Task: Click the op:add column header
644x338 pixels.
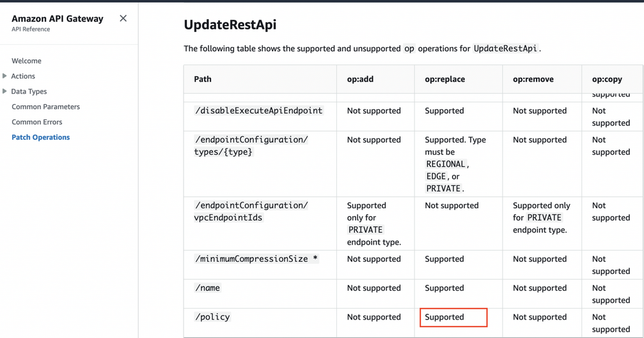Action: pos(360,79)
